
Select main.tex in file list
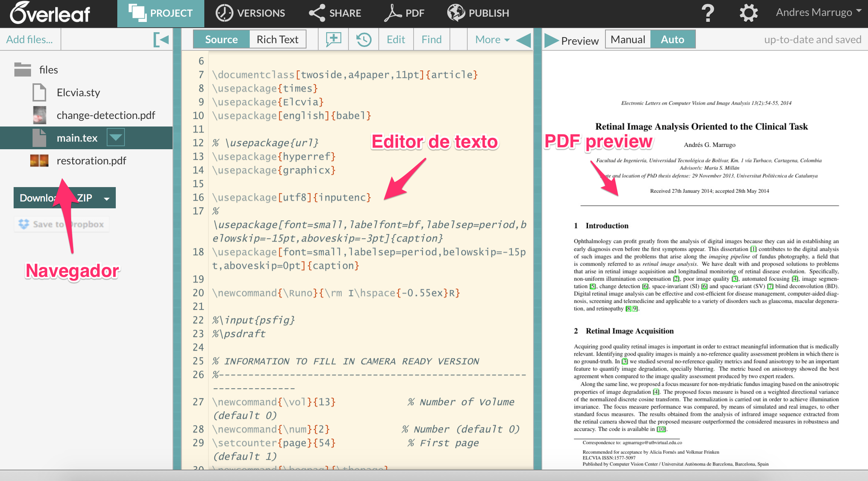pos(77,138)
